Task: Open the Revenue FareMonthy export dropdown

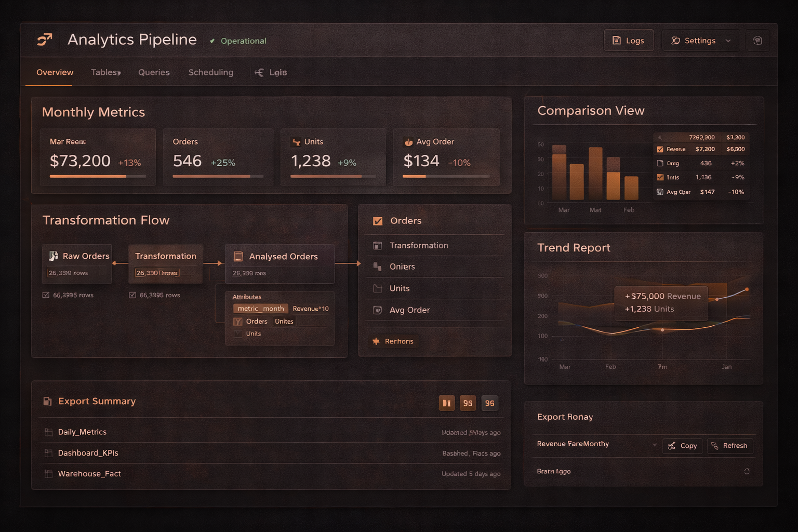Action: (595, 445)
